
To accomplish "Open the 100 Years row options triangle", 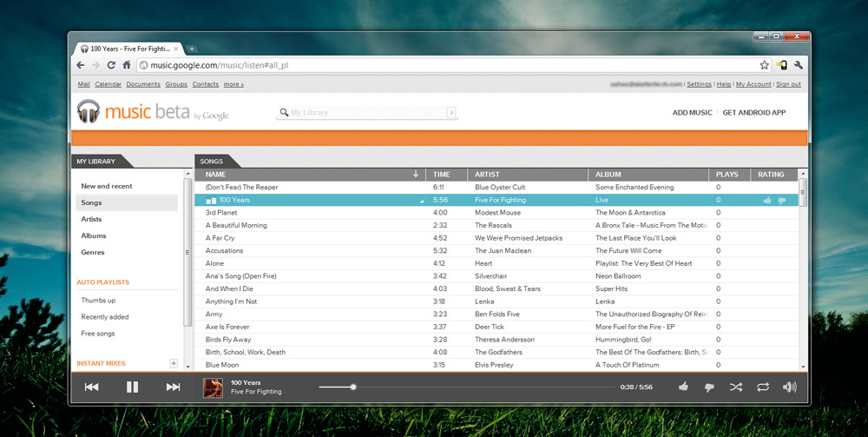I will 421,202.
